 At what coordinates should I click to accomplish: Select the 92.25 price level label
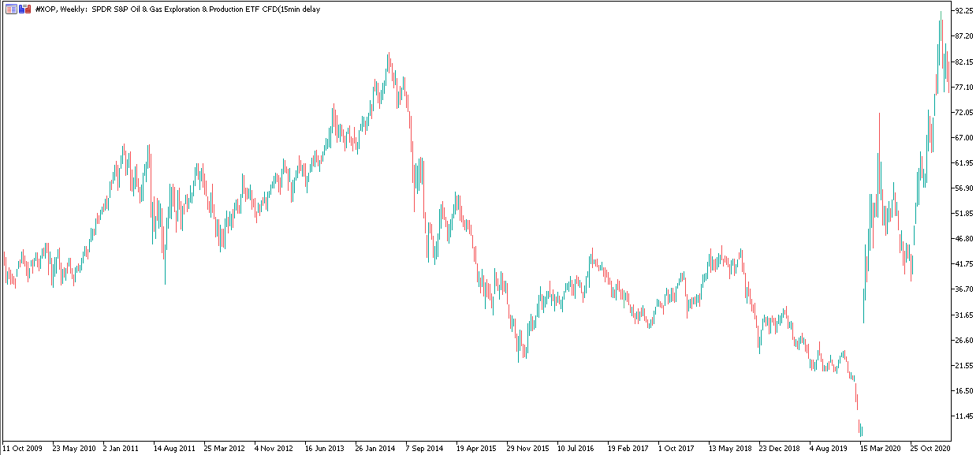(965, 11)
